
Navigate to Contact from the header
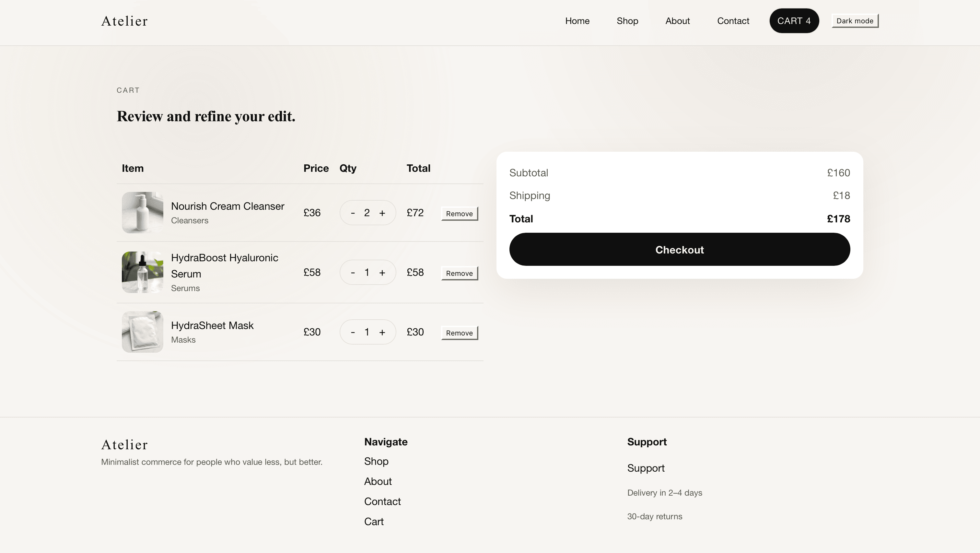coord(733,21)
